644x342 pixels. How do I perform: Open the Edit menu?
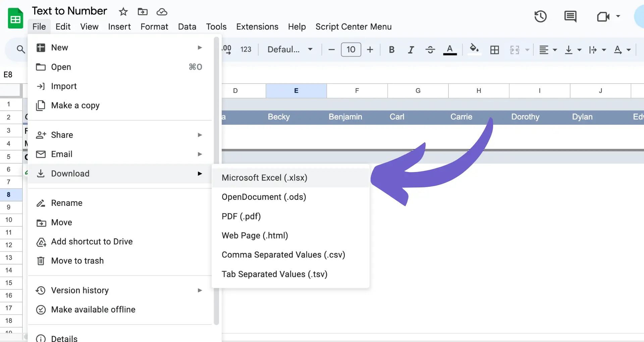pyautogui.click(x=63, y=26)
